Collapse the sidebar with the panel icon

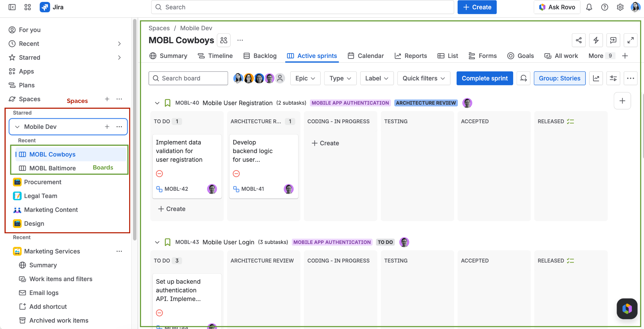12,7
